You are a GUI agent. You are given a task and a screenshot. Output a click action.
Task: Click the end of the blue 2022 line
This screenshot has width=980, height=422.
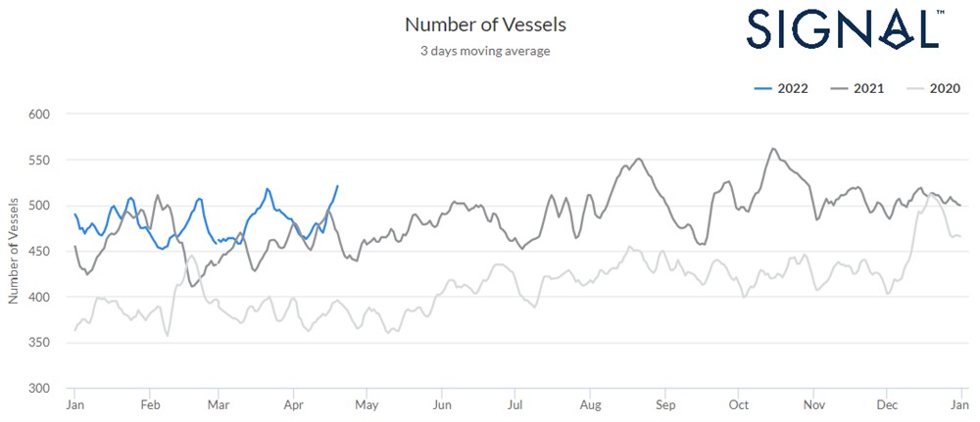[x=338, y=185]
